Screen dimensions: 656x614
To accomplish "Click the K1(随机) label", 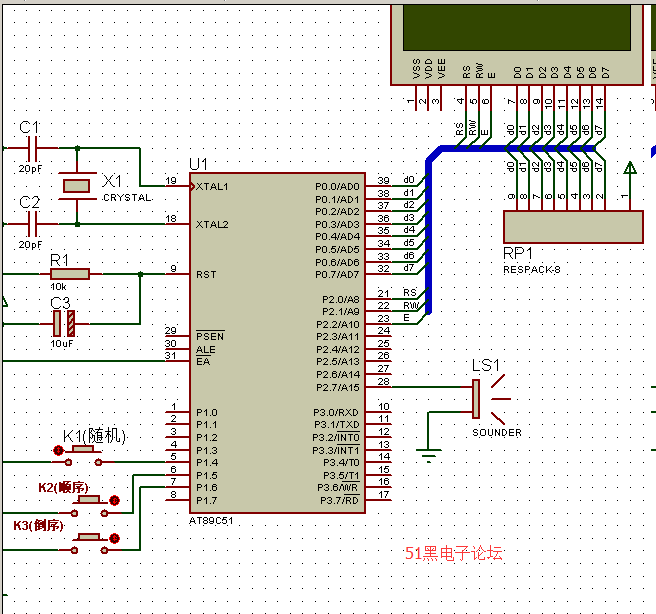I will (x=94, y=436).
